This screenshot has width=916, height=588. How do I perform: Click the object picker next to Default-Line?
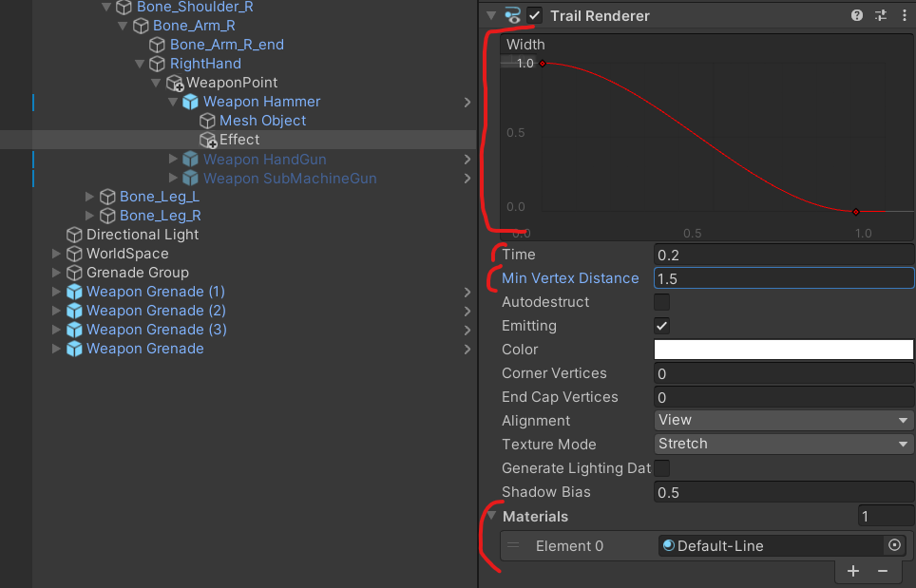click(x=893, y=545)
